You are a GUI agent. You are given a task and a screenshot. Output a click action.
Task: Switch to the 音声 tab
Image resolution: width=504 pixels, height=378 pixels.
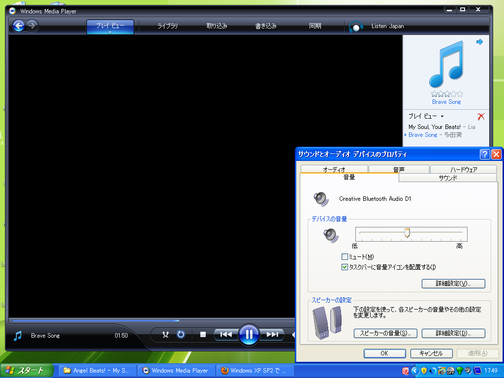click(399, 169)
